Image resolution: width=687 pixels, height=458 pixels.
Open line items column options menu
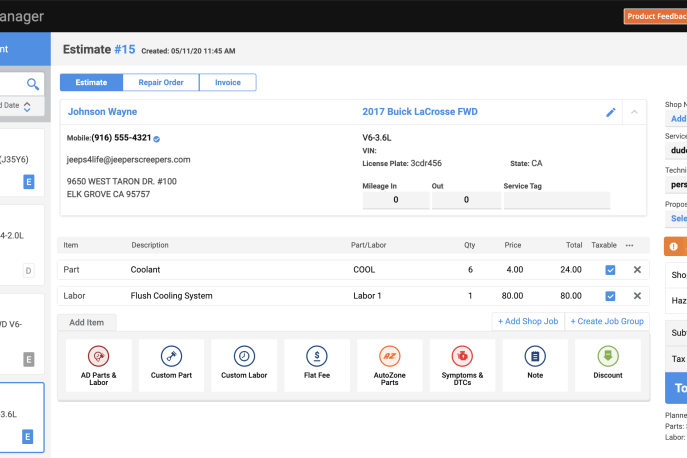[x=630, y=245]
